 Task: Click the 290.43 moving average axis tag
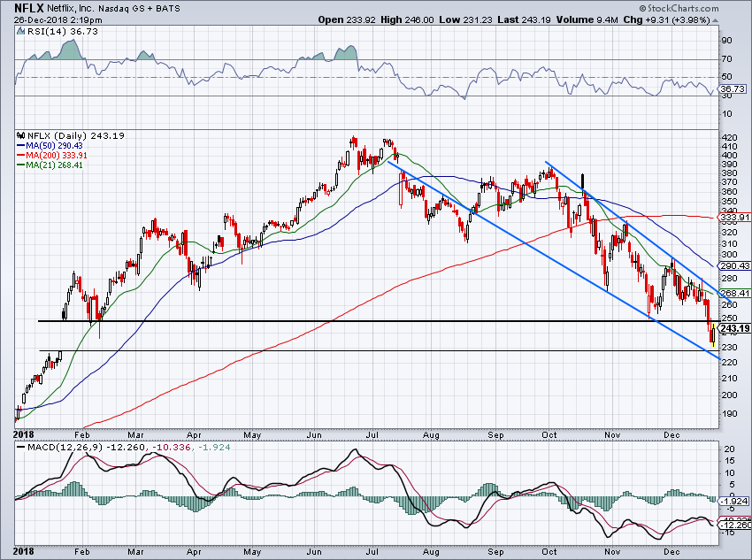(734, 265)
